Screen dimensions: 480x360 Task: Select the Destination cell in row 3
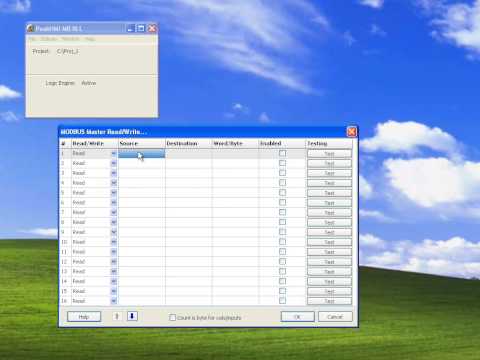point(188,173)
